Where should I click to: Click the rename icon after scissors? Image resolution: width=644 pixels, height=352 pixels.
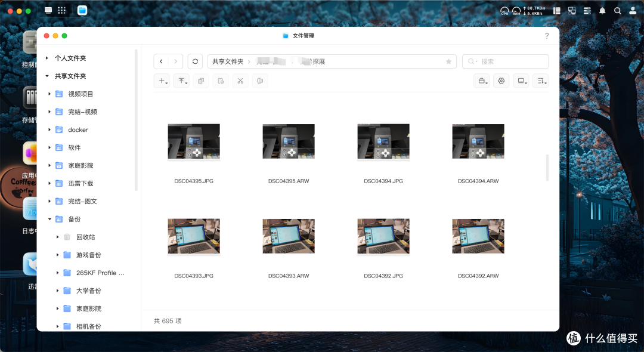(x=260, y=81)
